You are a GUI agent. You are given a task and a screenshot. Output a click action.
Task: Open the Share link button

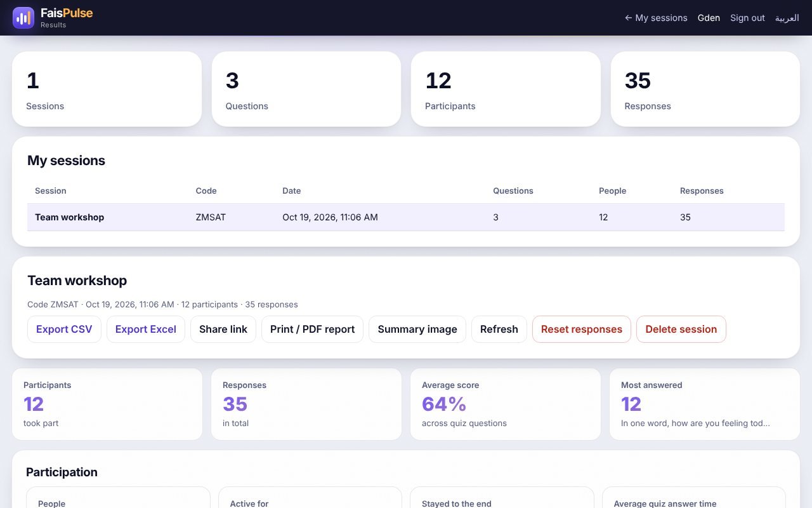[x=223, y=329]
